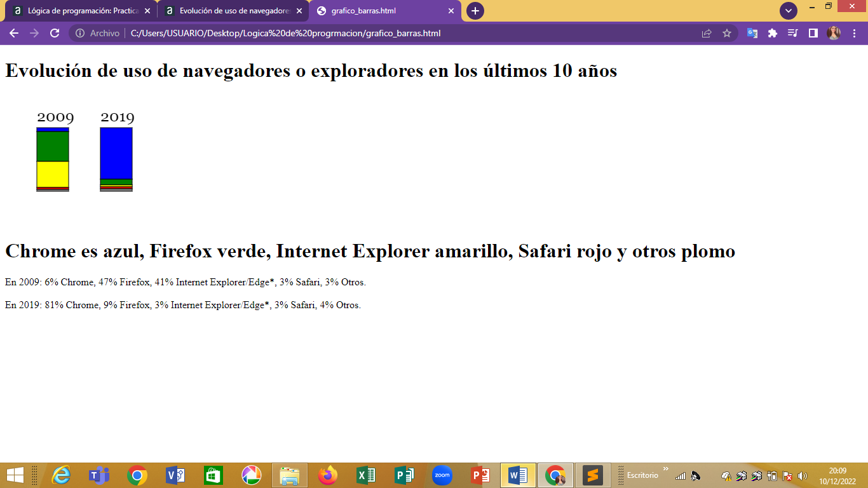Go back to the previous page
Screen dimensions: 868x488
coord(14,33)
